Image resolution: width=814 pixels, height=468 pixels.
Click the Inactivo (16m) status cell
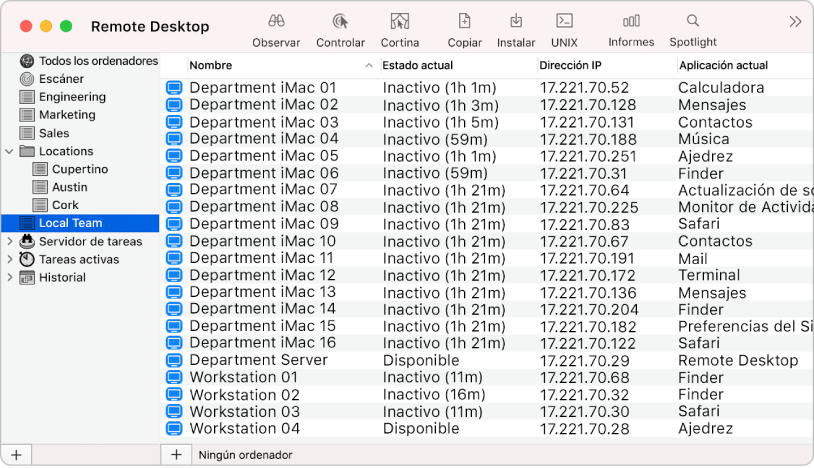coord(434,395)
